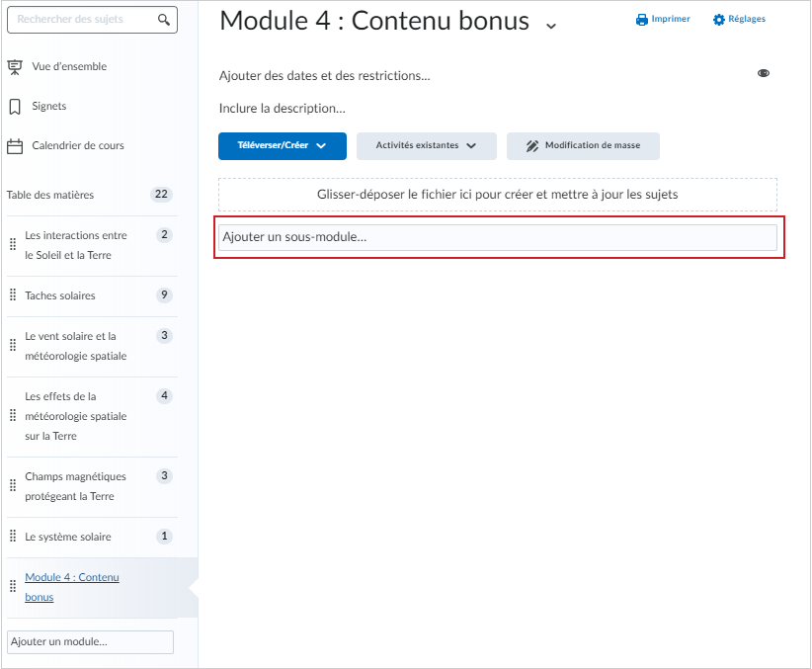Open the Téléverser/Créer dropdown

[x=283, y=146]
